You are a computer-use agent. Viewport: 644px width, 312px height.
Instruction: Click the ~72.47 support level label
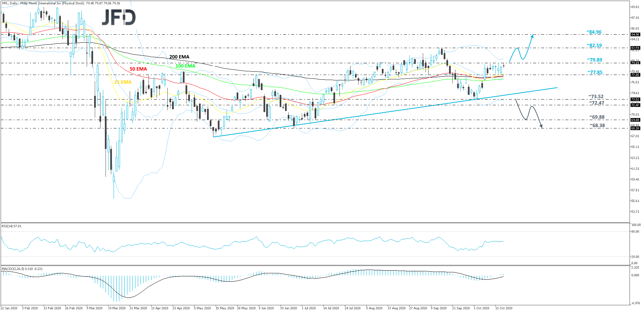(x=597, y=103)
